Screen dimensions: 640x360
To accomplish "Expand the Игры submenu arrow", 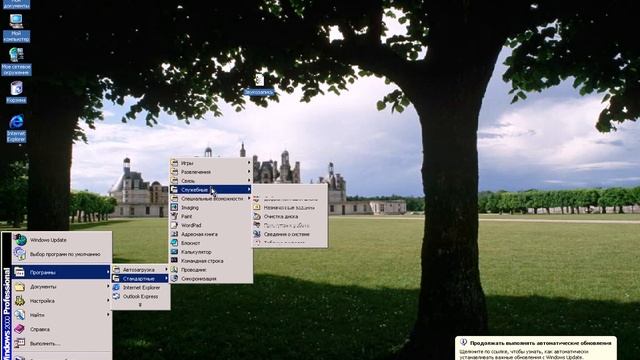I will pos(249,163).
